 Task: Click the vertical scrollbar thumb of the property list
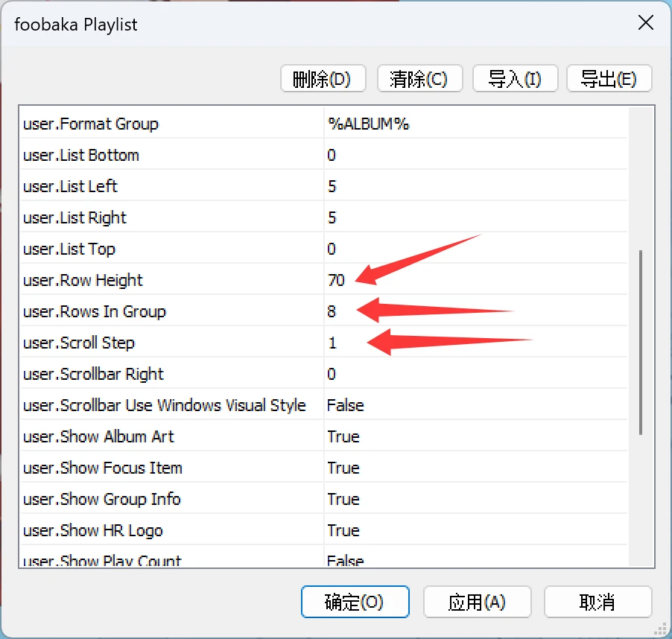coord(641,343)
